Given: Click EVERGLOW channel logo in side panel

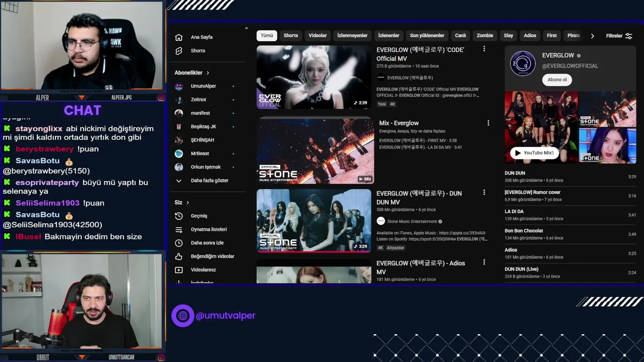Looking at the screenshot, I should (523, 63).
